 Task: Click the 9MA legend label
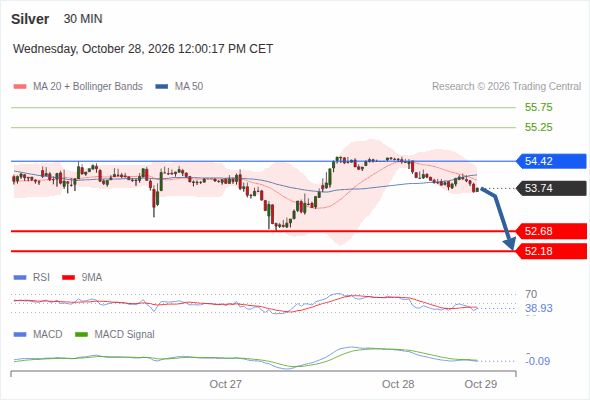(x=92, y=278)
